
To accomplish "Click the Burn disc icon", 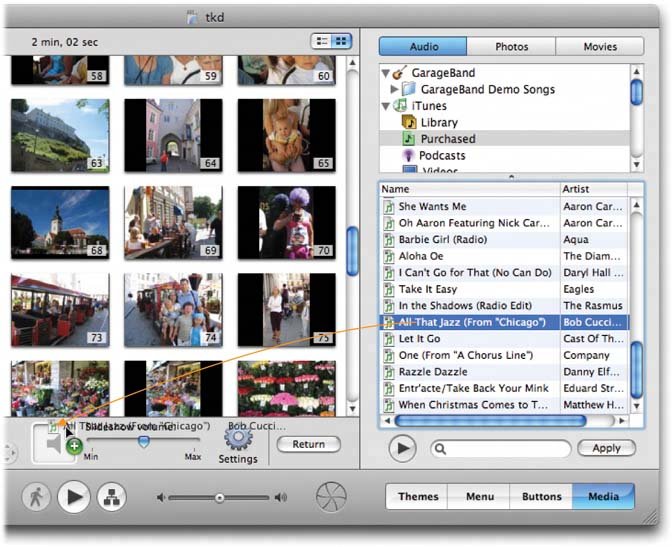I will point(329,497).
